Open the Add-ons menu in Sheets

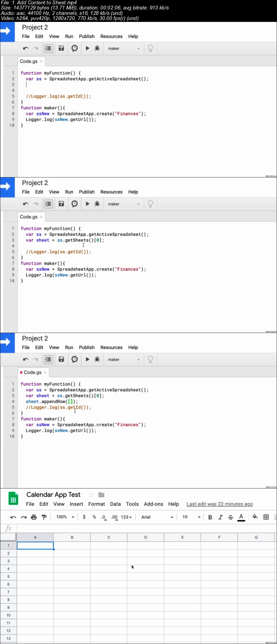[x=153, y=504]
